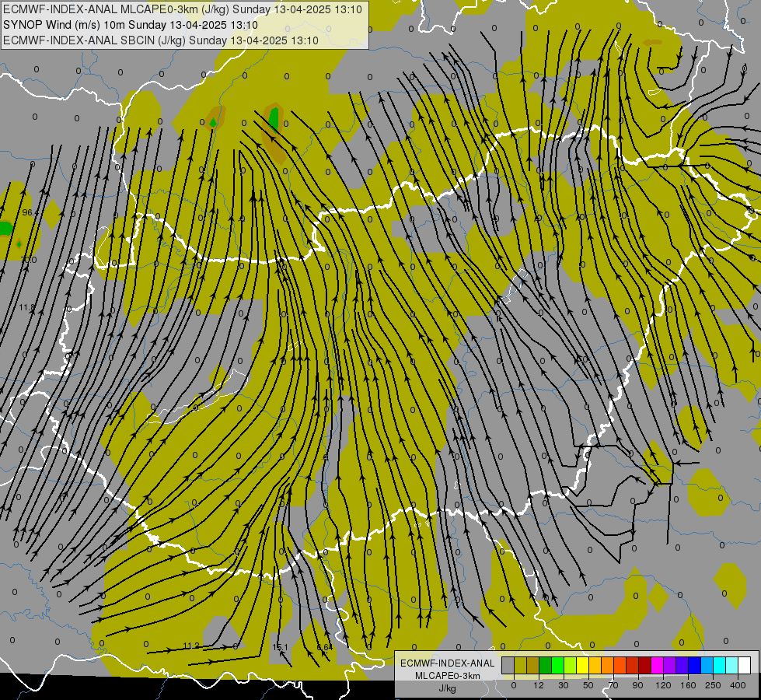Click the MLCAPE0-3km header line
This screenshot has height=700, width=761.
click(183, 9)
